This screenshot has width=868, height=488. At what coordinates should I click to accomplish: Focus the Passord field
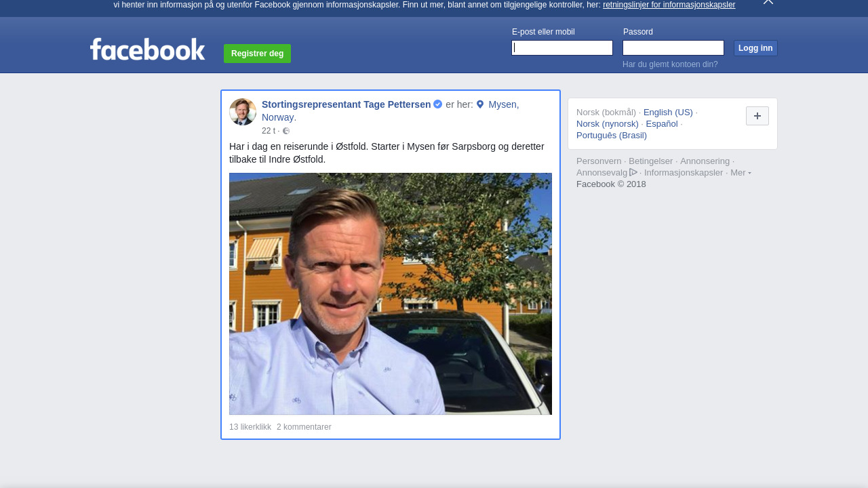[x=673, y=47]
